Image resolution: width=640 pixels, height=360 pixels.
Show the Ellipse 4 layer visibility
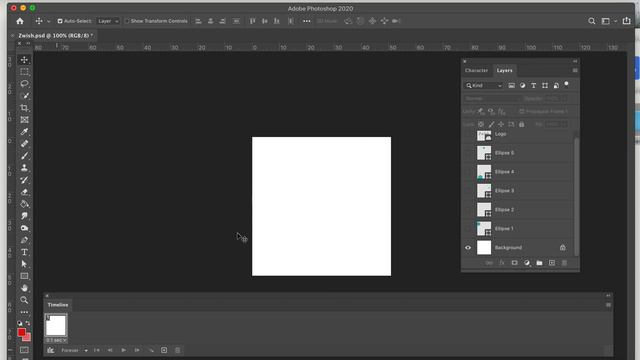[468, 171]
